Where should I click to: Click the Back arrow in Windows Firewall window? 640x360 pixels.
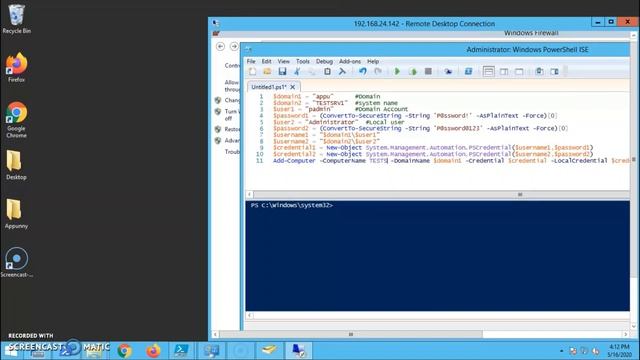(x=220, y=47)
